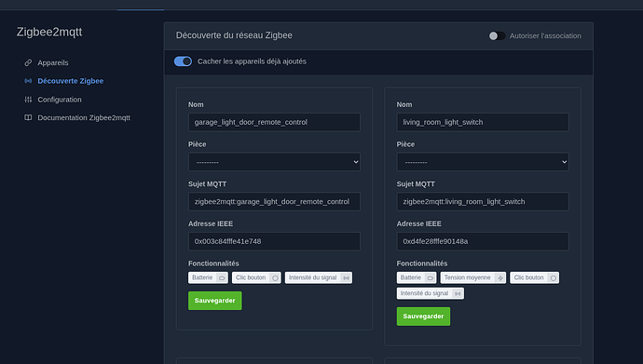The height and width of the screenshot is (364, 643).
Task: Click the Appareils link icon
Action: (28, 62)
